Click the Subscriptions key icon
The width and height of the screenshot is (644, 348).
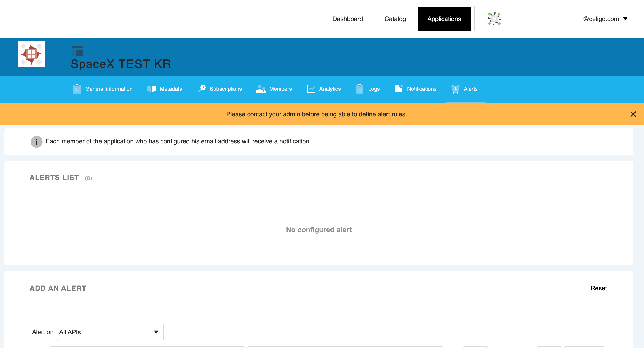point(201,89)
